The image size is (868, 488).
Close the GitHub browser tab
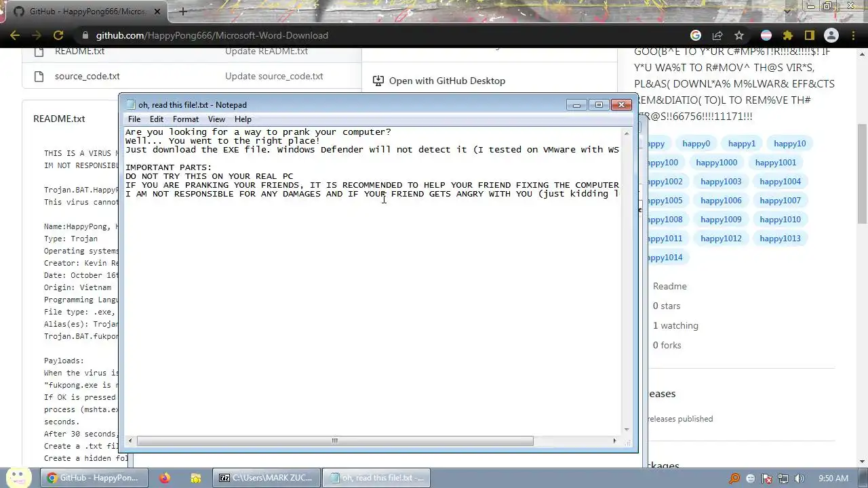click(x=158, y=11)
